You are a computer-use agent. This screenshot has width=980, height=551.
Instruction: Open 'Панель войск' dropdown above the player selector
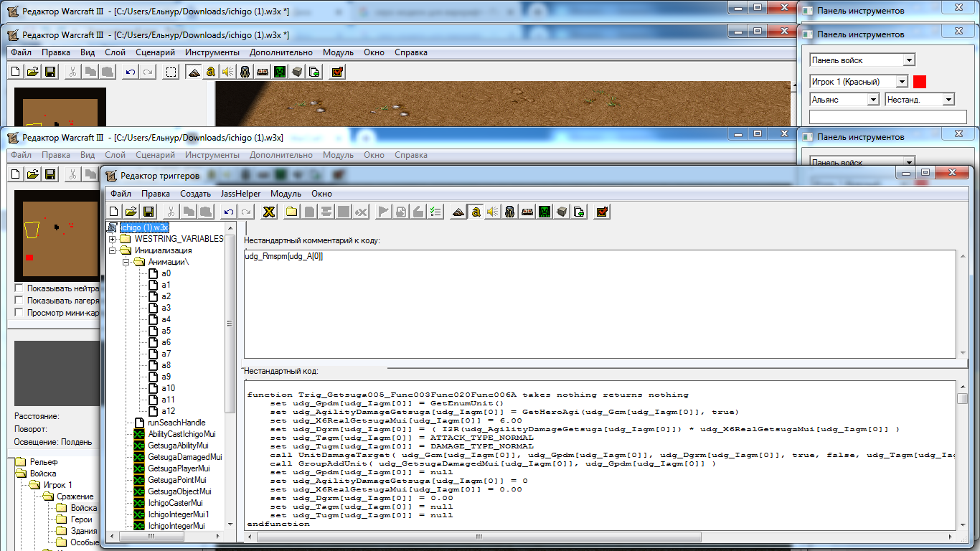coord(863,60)
